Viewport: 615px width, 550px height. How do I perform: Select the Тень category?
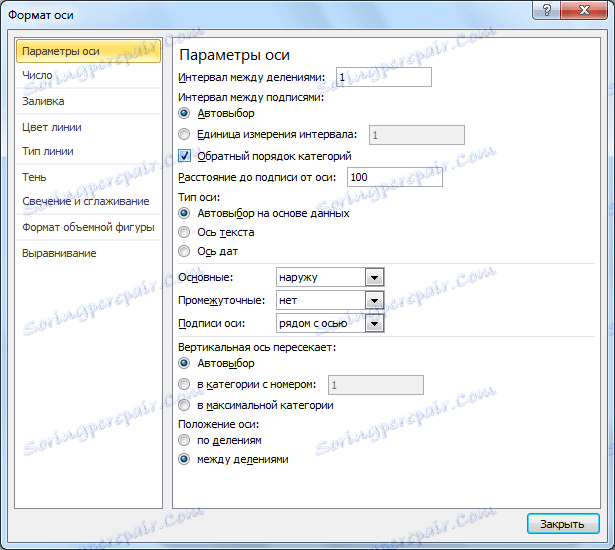[88, 177]
